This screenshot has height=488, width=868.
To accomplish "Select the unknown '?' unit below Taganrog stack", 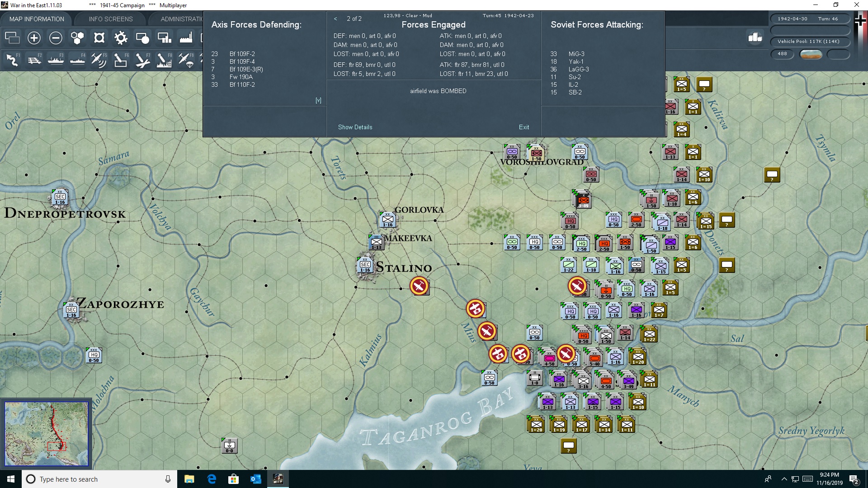I will [568, 446].
